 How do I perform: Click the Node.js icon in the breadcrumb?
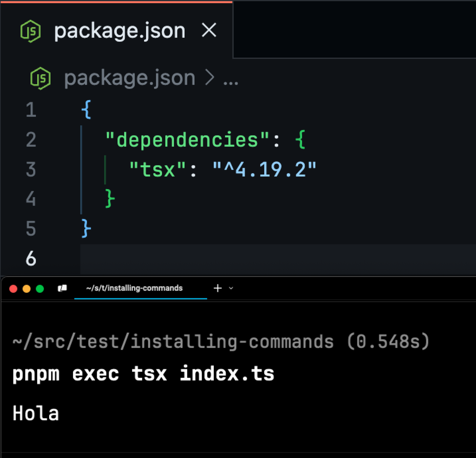pos(40,78)
